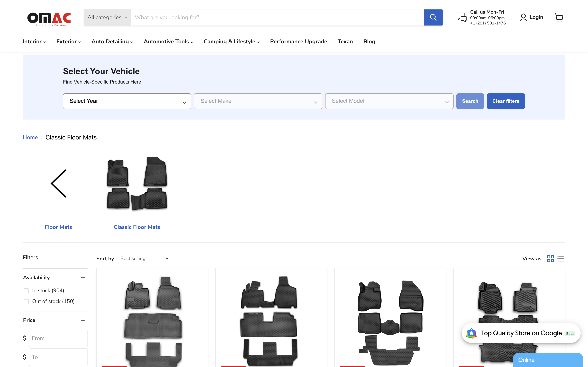
Task: Click the Login user icon
Action: click(523, 17)
